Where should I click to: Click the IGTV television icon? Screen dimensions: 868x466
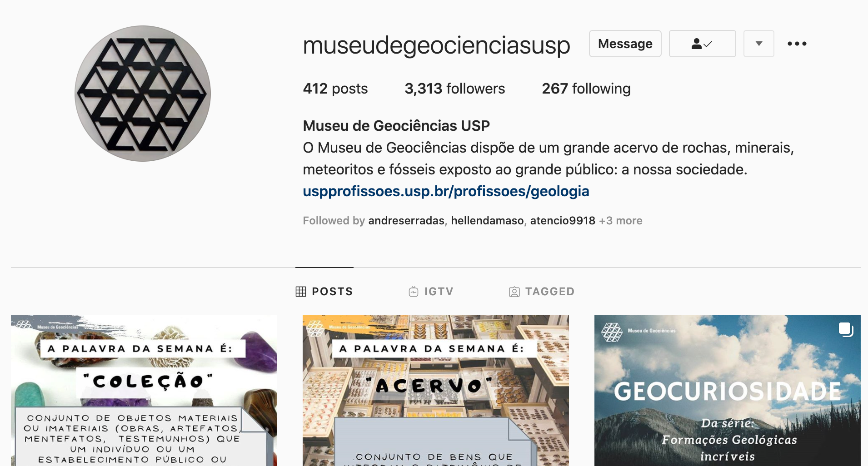(x=413, y=292)
